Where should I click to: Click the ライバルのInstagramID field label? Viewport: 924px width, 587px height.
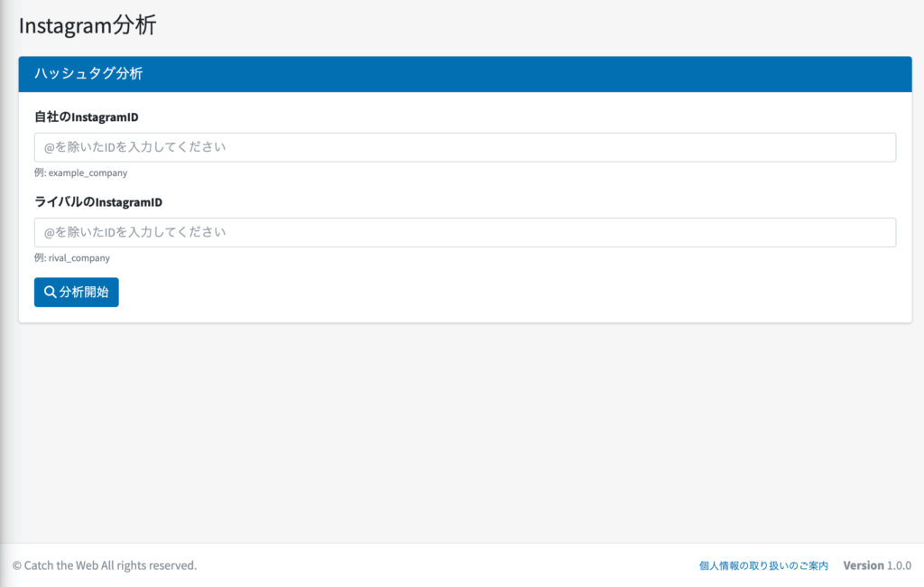pos(97,201)
